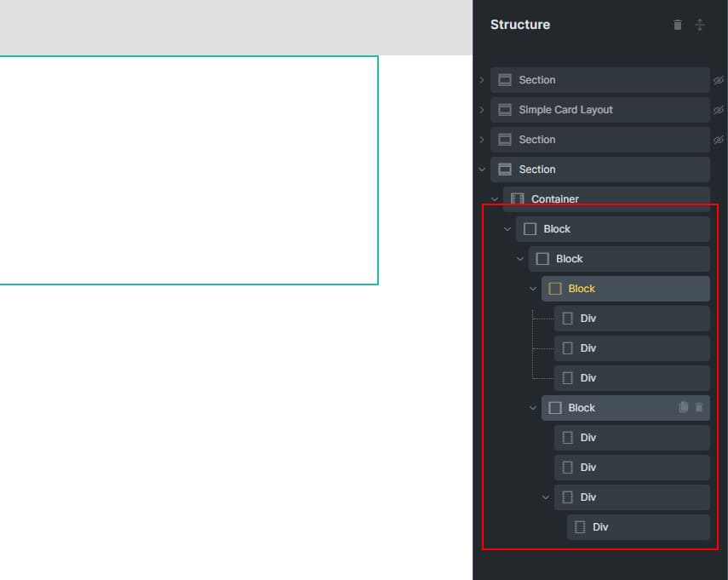The image size is (728, 580).
Task: Select the Section label above Simple Card Layout
Action: tap(536, 80)
